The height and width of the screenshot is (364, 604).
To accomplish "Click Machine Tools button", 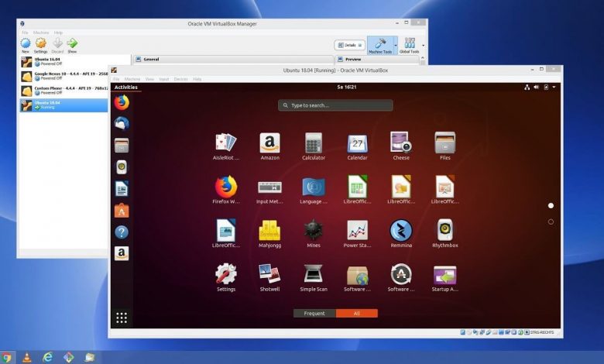I will coord(379,46).
